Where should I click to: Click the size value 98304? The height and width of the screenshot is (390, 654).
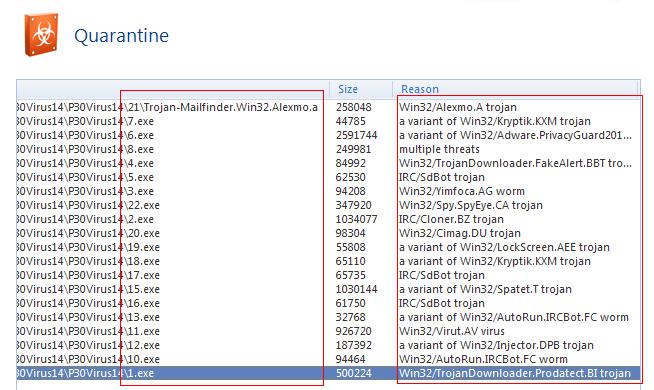tap(350, 233)
